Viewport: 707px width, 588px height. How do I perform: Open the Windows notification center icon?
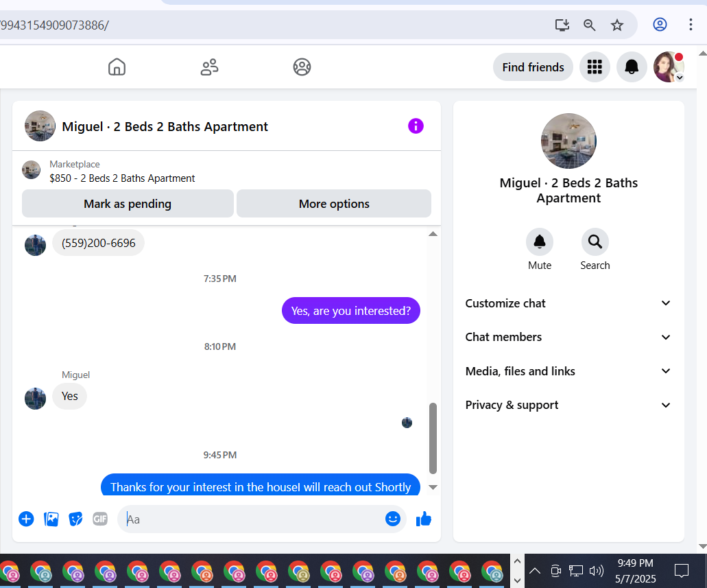tap(682, 571)
